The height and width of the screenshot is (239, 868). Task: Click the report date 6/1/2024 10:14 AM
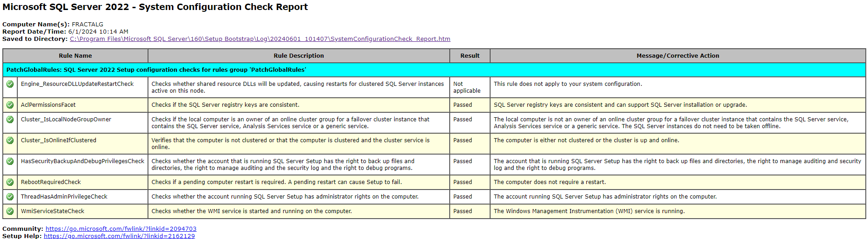tap(98, 32)
